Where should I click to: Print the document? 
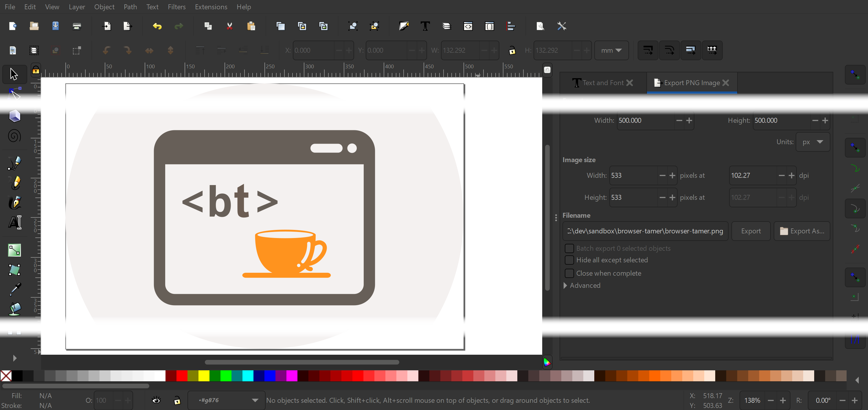click(77, 26)
